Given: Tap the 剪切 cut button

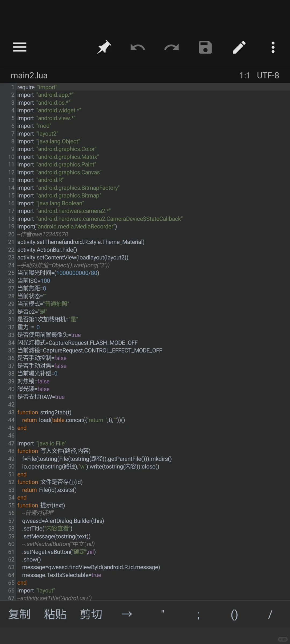Looking at the screenshot, I should [91, 614].
